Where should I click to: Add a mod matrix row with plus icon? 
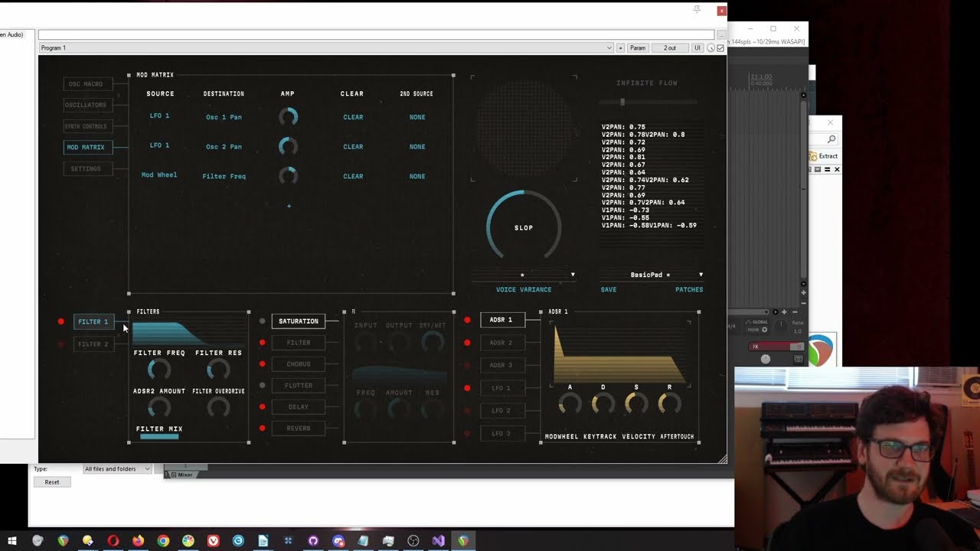[289, 206]
